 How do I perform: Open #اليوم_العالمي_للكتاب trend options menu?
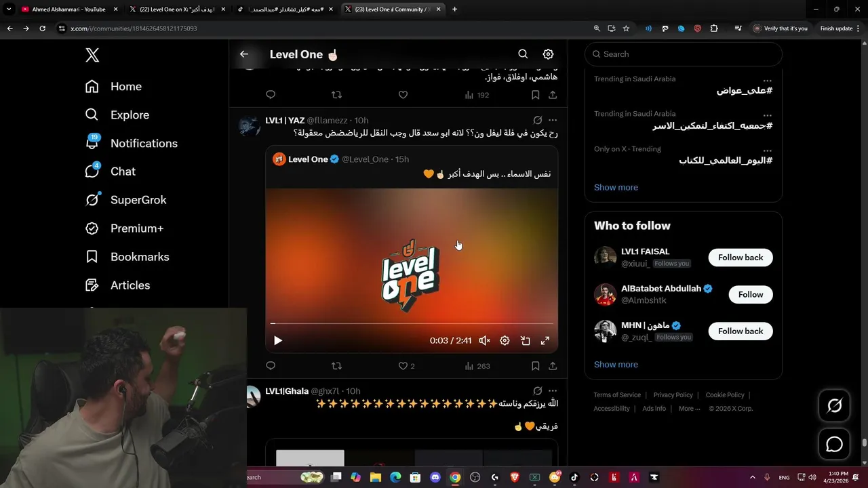pos(767,150)
